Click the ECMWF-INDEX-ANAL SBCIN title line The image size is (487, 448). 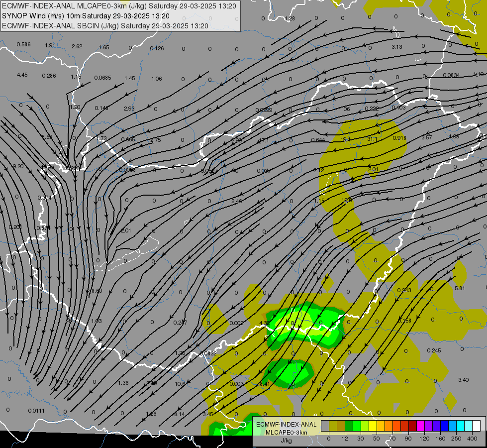pos(105,26)
